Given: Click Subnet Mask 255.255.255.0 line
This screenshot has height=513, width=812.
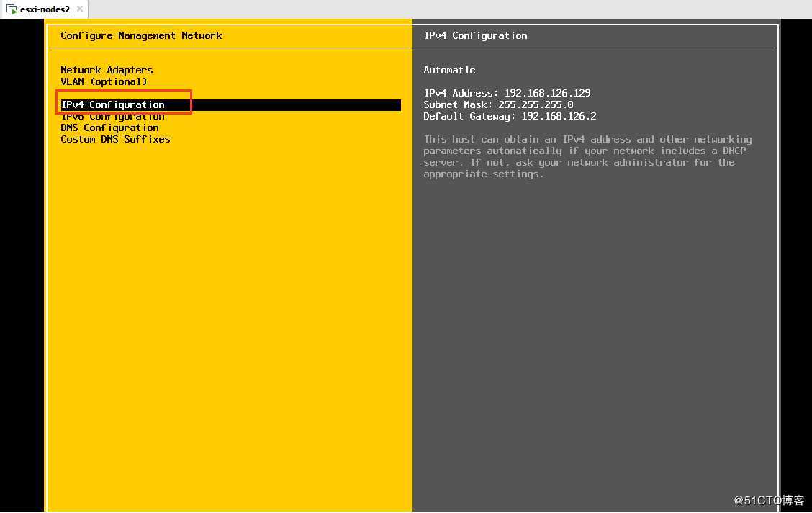Looking at the screenshot, I should [x=498, y=104].
